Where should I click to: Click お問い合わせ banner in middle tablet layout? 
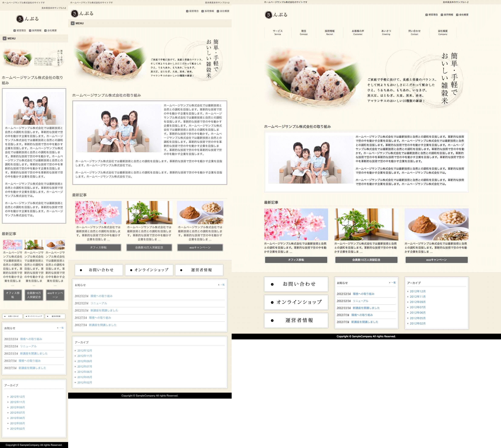click(99, 270)
